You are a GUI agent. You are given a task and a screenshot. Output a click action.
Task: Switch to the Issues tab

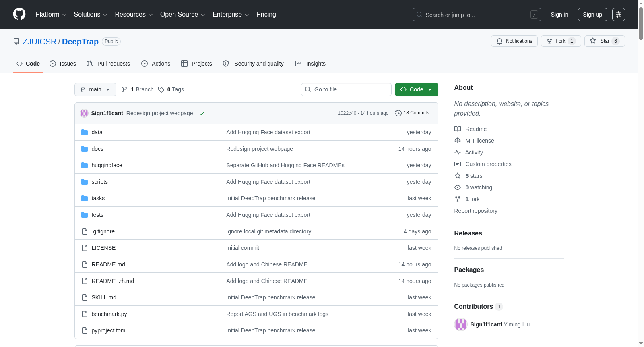pyautogui.click(x=63, y=64)
